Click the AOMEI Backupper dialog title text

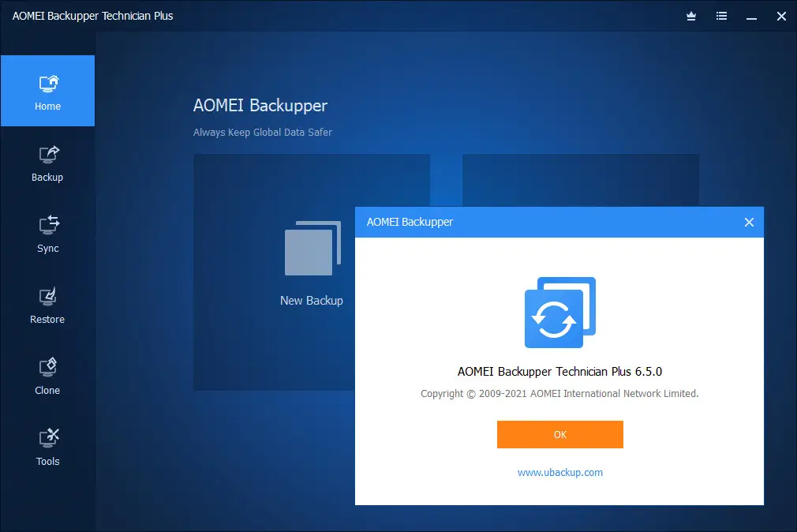tap(410, 223)
